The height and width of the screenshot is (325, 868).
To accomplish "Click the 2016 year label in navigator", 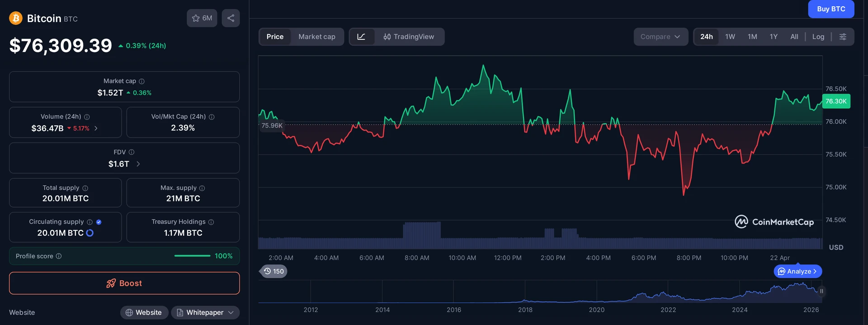I will [454, 310].
